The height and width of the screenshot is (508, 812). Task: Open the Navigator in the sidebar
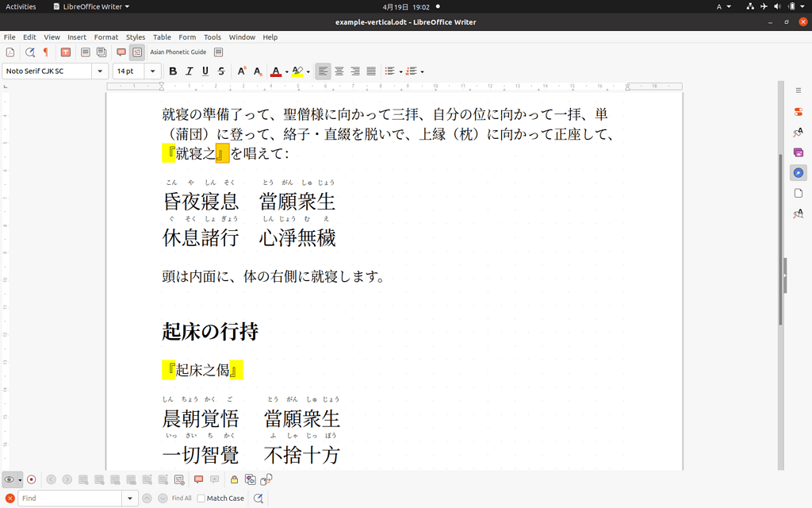coord(799,172)
